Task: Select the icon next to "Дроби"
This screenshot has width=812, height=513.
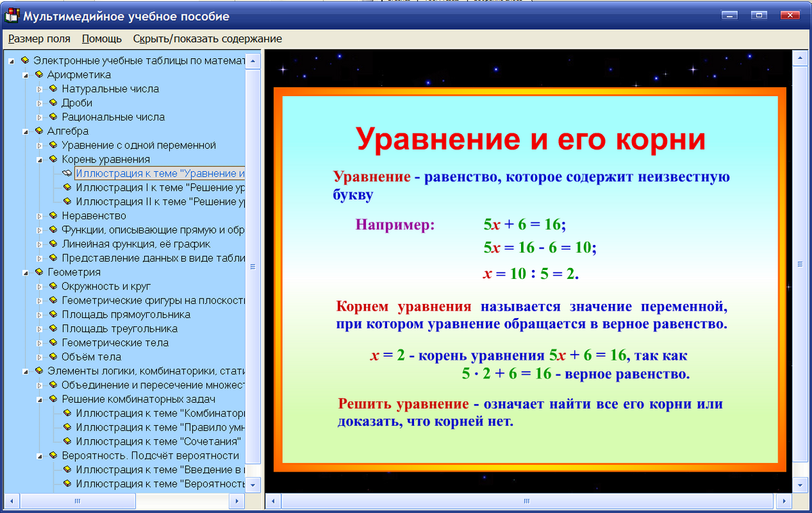Action: coord(53,103)
